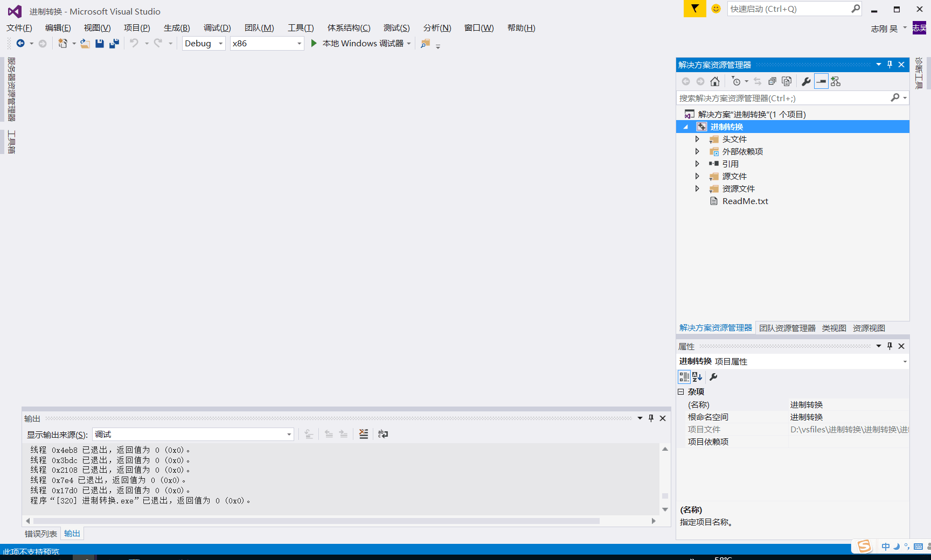Image resolution: width=931 pixels, height=560 pixels.
Task: Expand the 引用 node
Action: pyautogui.click(x=697, y=164)
